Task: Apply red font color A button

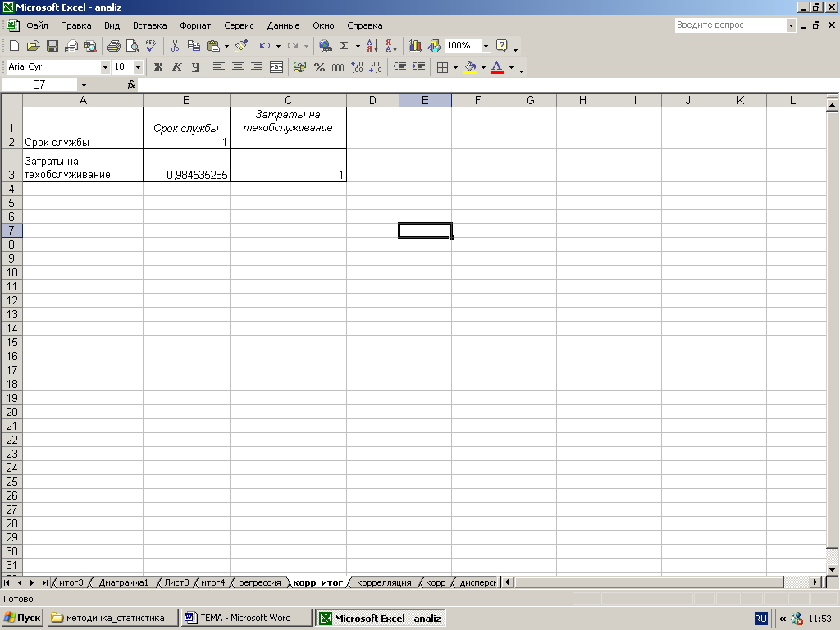Action: (x=498, y=67)
